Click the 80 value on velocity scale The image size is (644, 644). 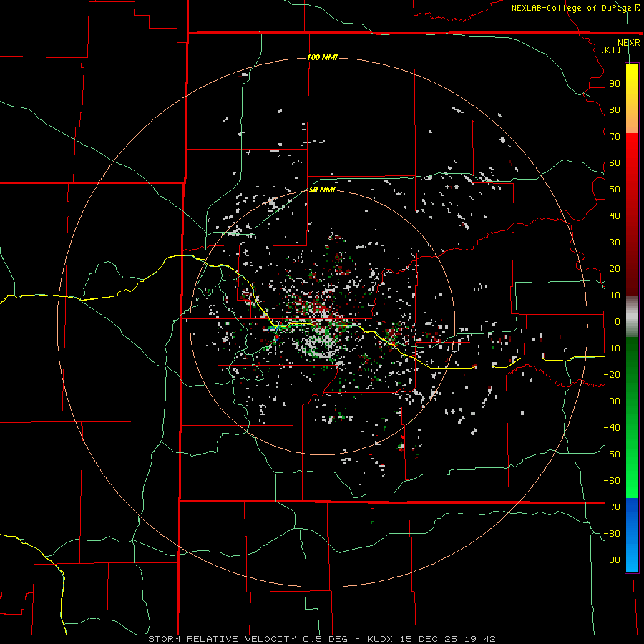pos(615,110)
